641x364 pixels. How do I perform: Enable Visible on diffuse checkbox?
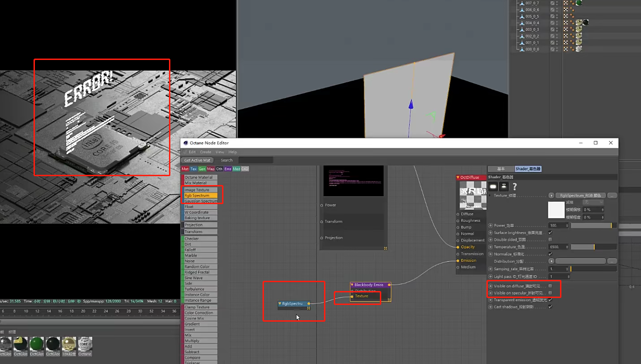550,286
